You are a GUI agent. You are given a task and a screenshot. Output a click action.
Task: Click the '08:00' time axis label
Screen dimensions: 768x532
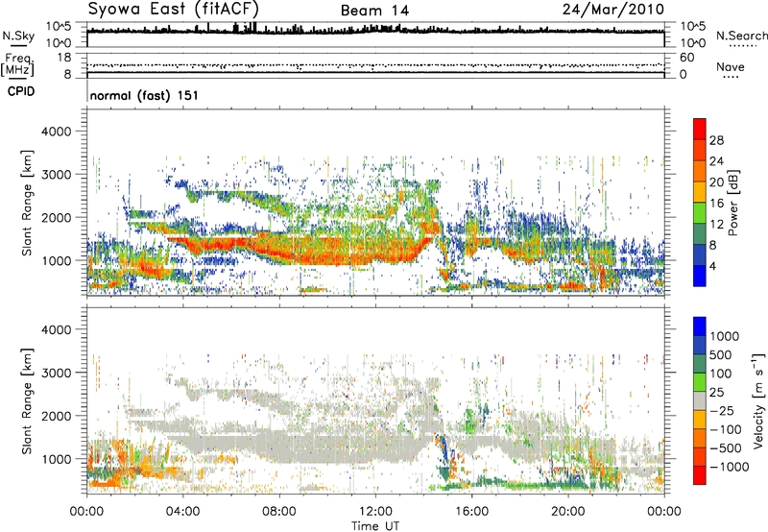click(279, 512)
